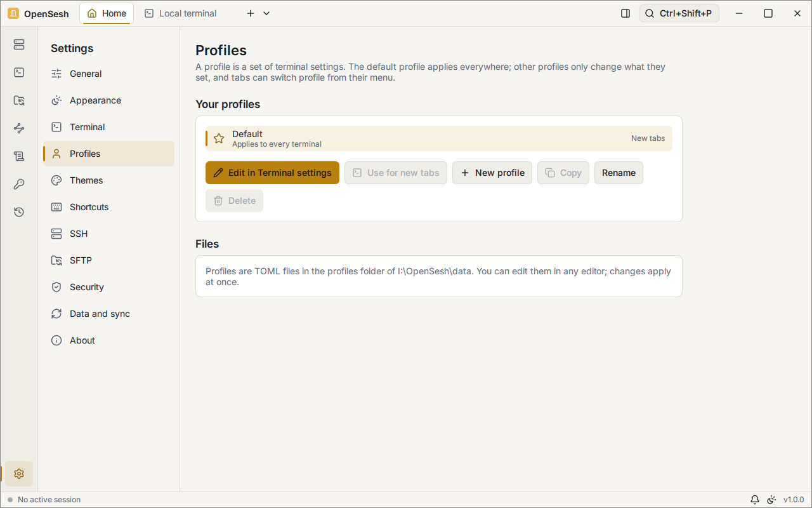This screenshot has width=812, height=508.
Task: Click the Use for new tabs button
Action: pos(396,173)
